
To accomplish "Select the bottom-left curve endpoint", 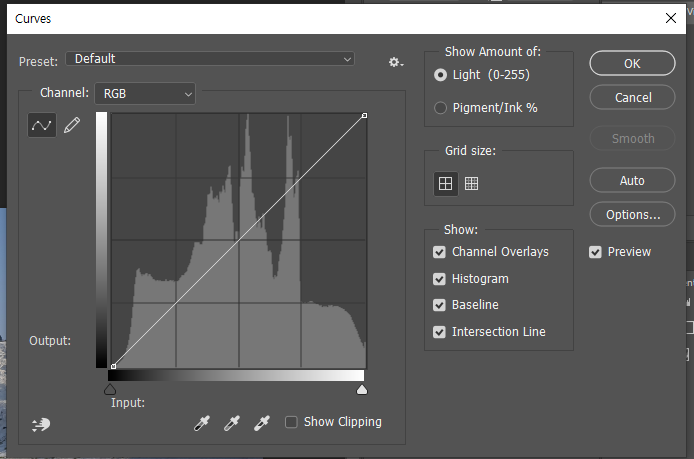I will pyautogui.click(x=113, y=366).
